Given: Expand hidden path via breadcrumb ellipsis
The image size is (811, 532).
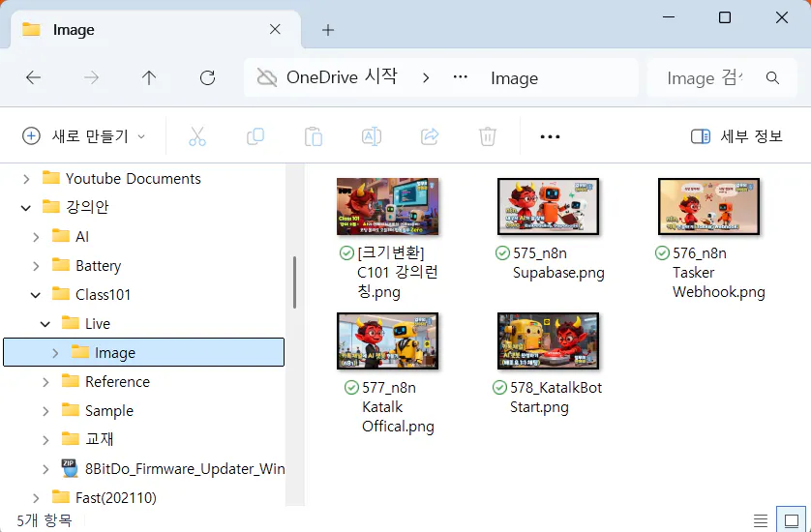Looking at the screenshot, I should pyautogui.click(x=461, y=77).
